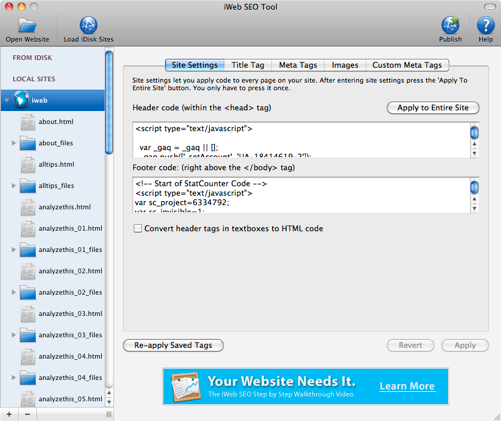Screen dimensions: 501x421
Task: Click the sidebar resize grip handle
Action: tap(109, 414)
